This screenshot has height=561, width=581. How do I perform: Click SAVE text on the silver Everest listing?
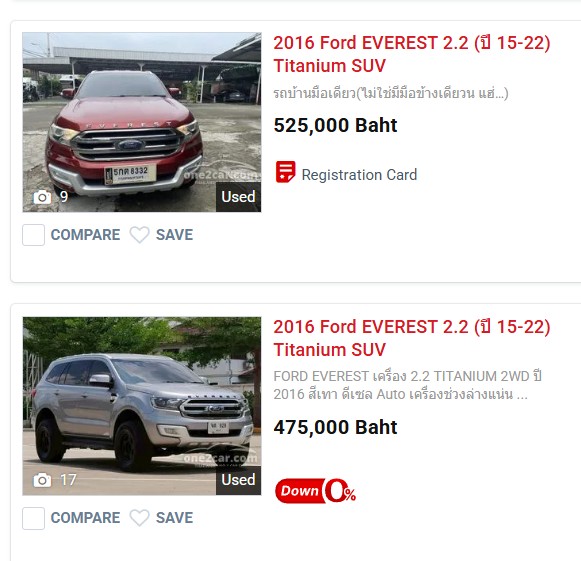click(x=174, y=518)
